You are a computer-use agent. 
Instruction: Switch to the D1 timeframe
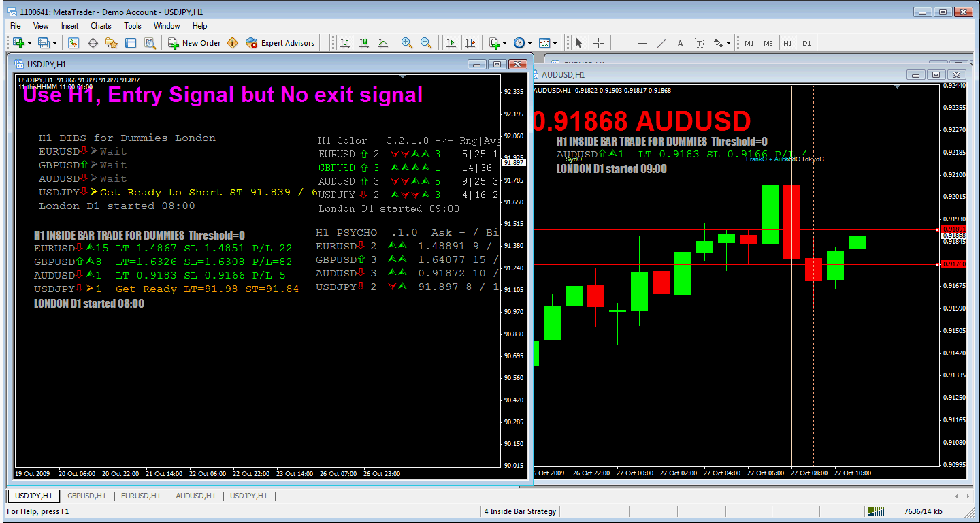(808, 43)
